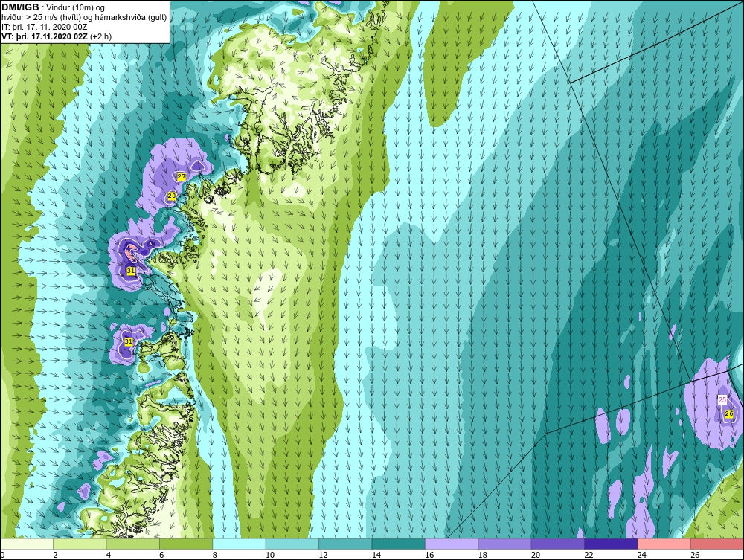The height and width of the screenshot is (560, 744).
Task: Click the scale tick number 22
Action: coord(589,555)
